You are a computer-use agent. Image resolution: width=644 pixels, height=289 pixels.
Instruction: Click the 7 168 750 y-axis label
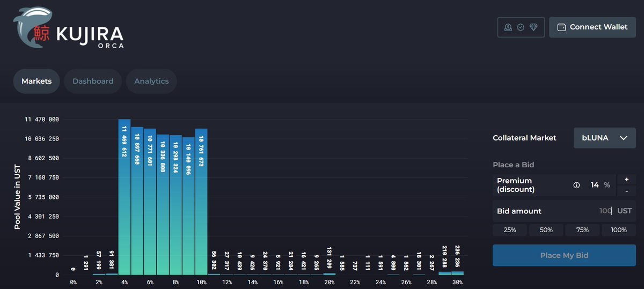coord(44,177)
